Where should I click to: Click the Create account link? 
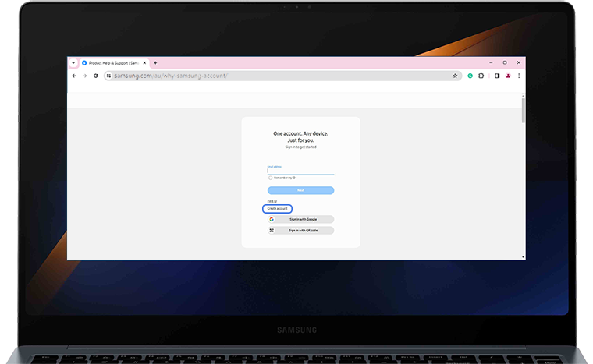pos(277,209)
